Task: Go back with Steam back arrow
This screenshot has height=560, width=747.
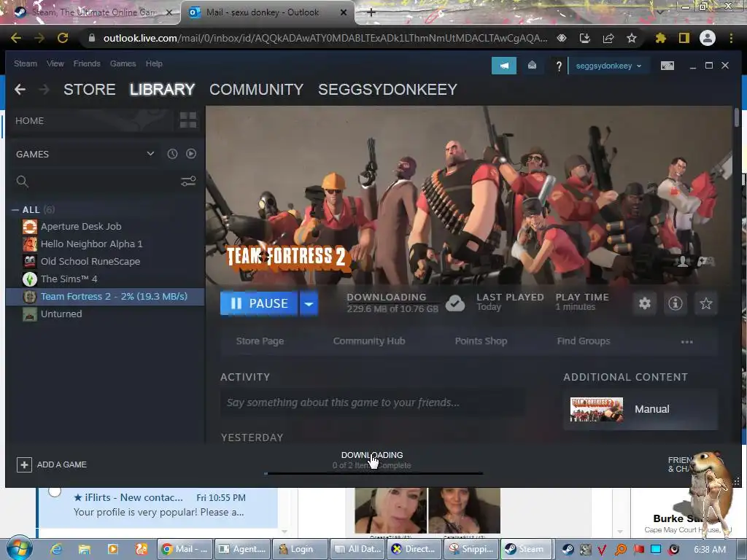Action: point(20,89)
